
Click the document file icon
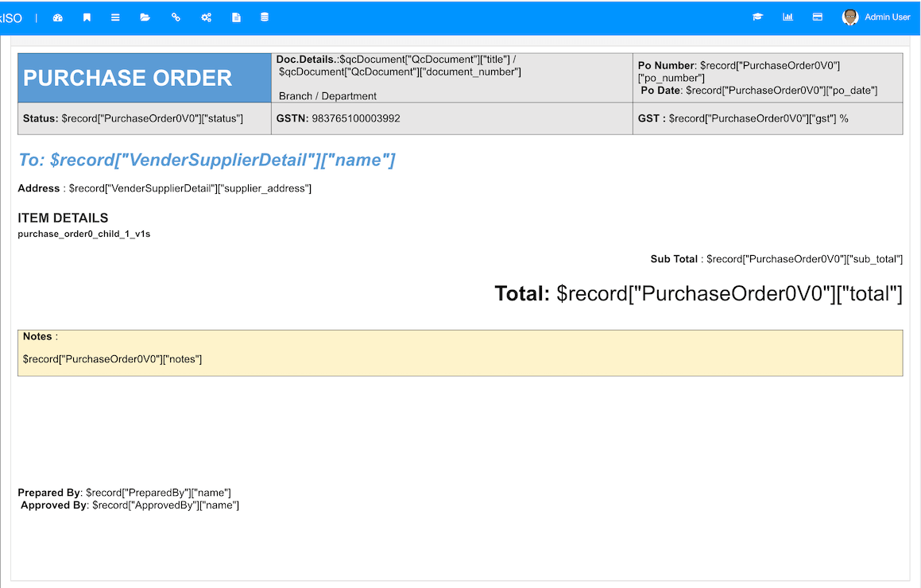click(236, 17)
